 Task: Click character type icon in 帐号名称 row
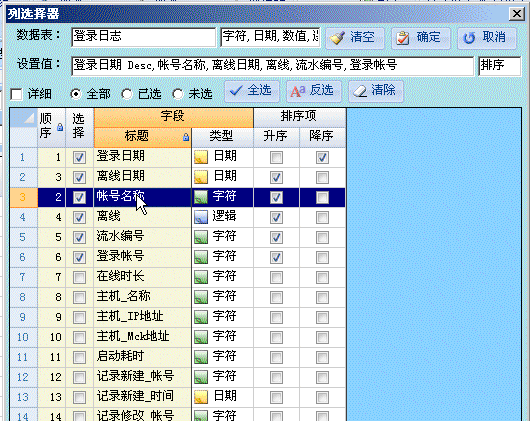pyautogui.click(x=201, y=197)
